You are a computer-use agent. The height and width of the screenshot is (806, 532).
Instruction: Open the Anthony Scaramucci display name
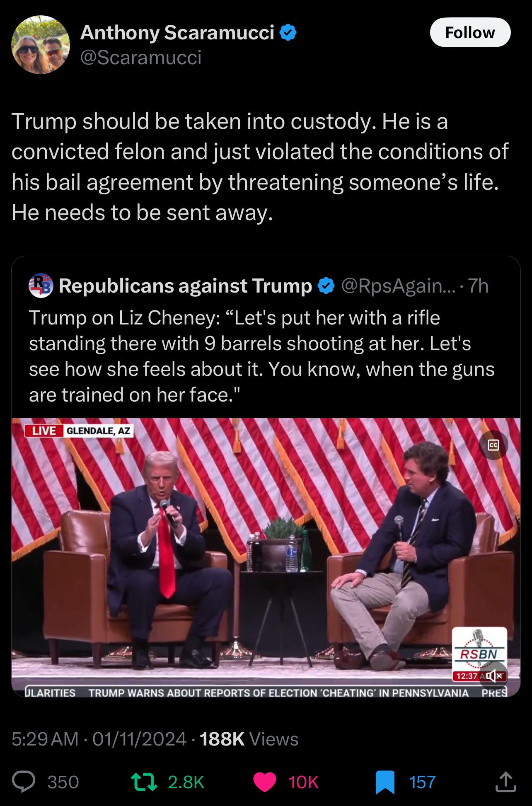pyautogui.click(x=177, y=32)
